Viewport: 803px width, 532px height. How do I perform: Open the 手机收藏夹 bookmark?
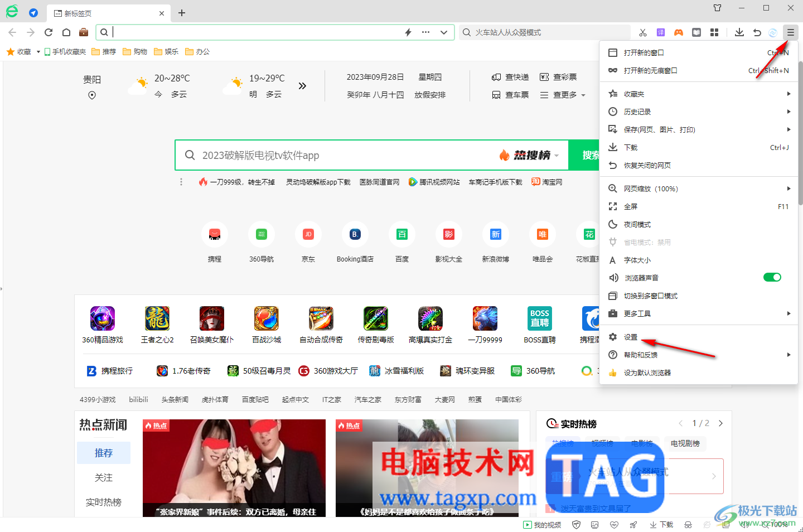pyautogui.click(x=65, y=52)
